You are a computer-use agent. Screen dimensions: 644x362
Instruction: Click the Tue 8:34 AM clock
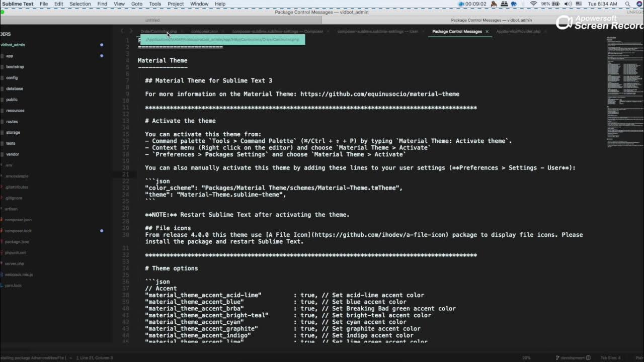point(603,4)
